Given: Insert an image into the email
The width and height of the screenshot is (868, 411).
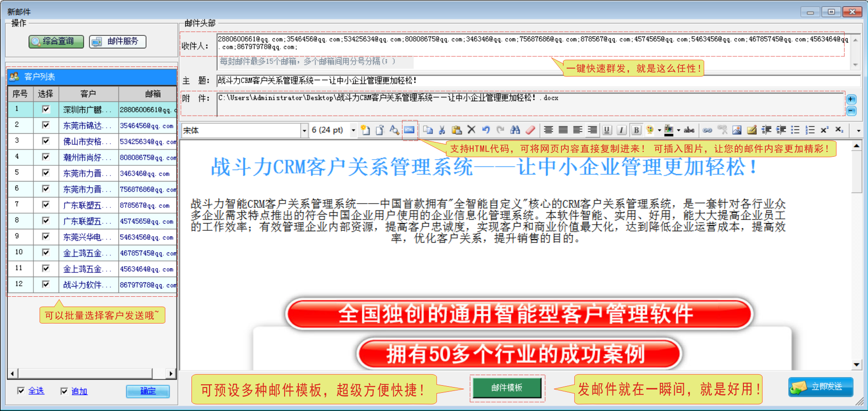Looking at the screenshot, I should pyautogui.click(x=737, y=130).
